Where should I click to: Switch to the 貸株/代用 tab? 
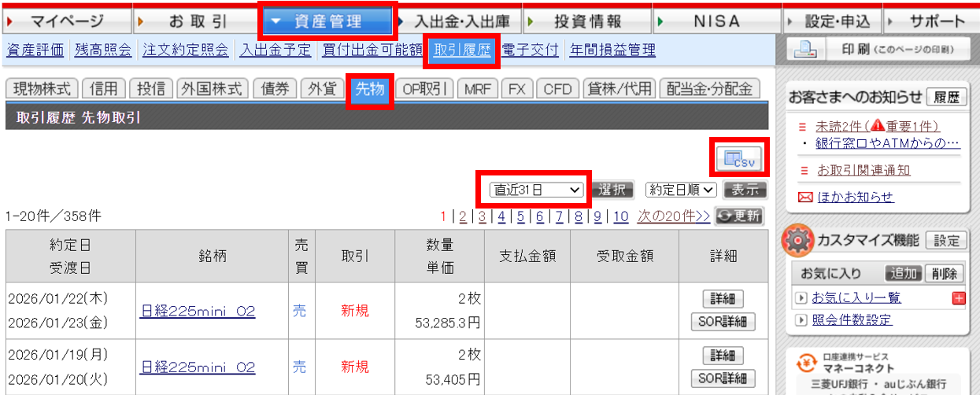[618, 88]
